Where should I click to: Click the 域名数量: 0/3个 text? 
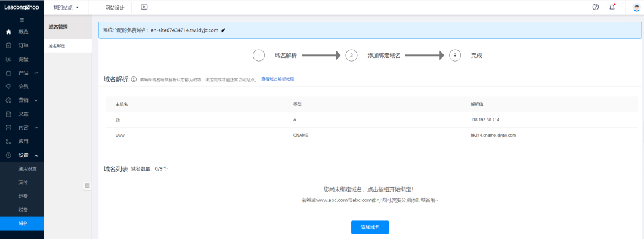[x=150, y=168]
